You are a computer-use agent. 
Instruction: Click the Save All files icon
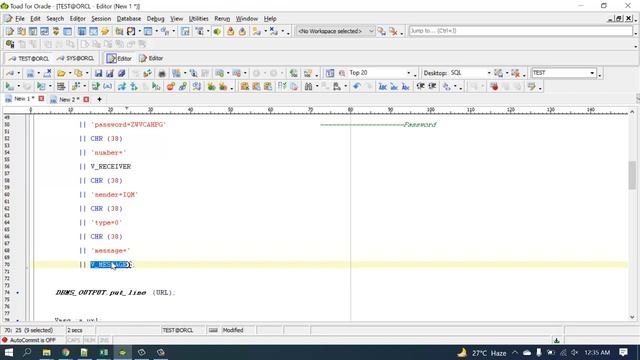click(x=122, y=73)
